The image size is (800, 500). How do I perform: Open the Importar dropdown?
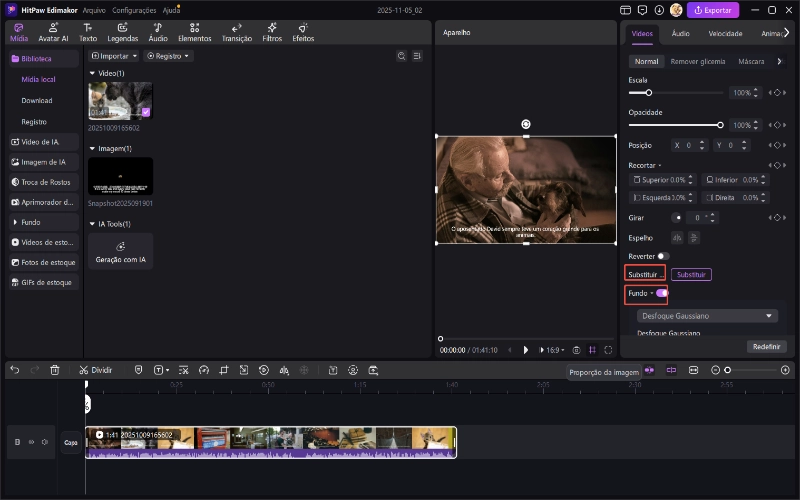[x=114, y=56]
